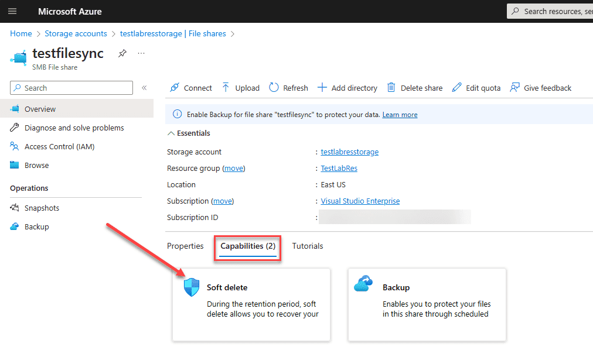Focus the sidebar Search field
The width and height of the screenshot is (593, 364).
pyautogui.click(x=71, y=88)
